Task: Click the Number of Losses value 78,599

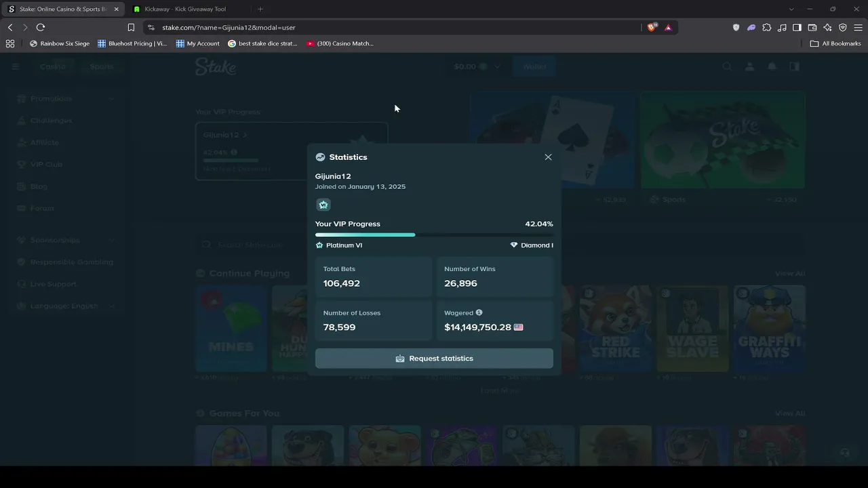Action: (x=339, y=327)
